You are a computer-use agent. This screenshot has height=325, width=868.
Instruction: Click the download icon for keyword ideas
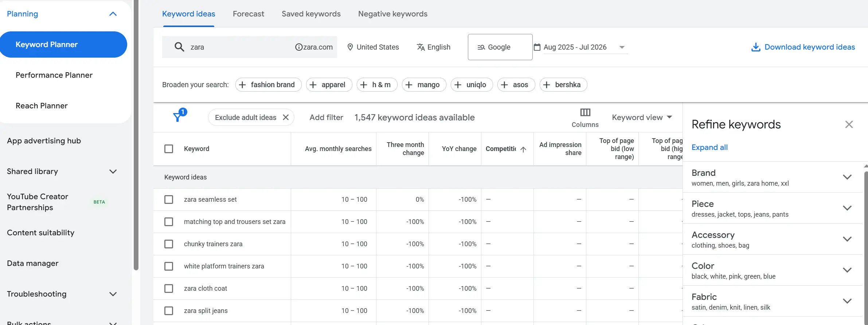pyautogui.click(x=756, y=47)
